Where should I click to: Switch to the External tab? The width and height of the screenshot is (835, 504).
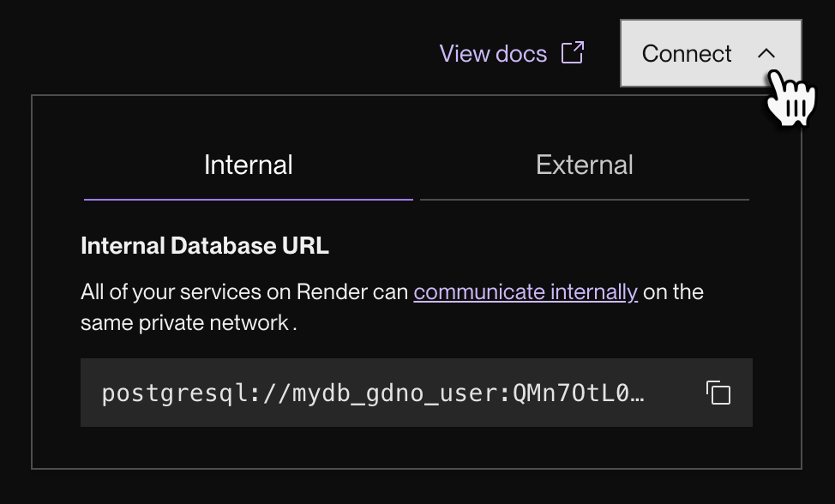pos(584,165)
